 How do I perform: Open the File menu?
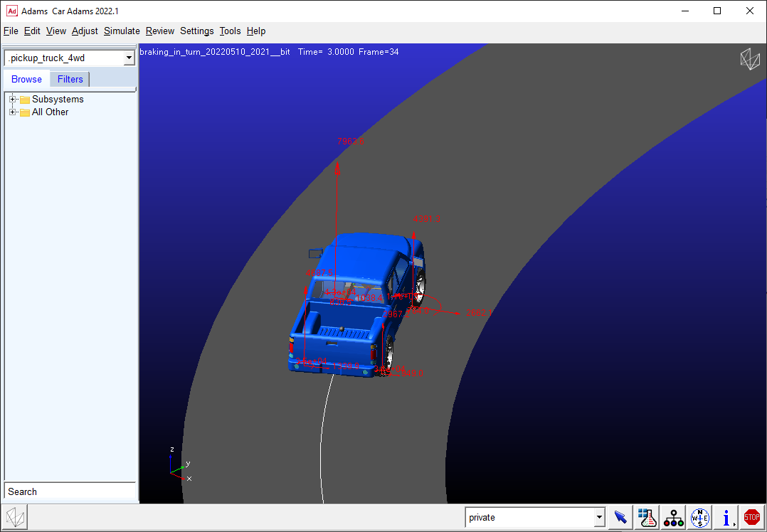(11, 31)
